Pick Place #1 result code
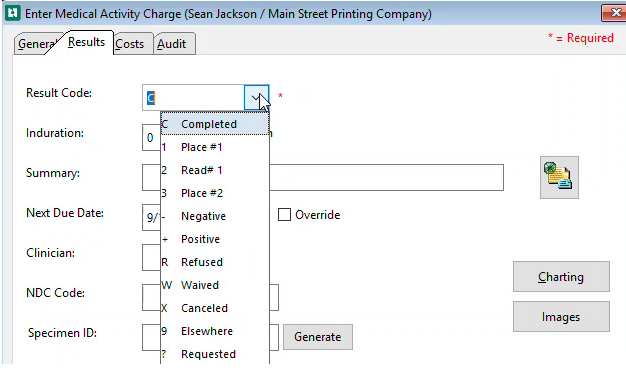Screen dimensions: 626x368 point(215,147)
